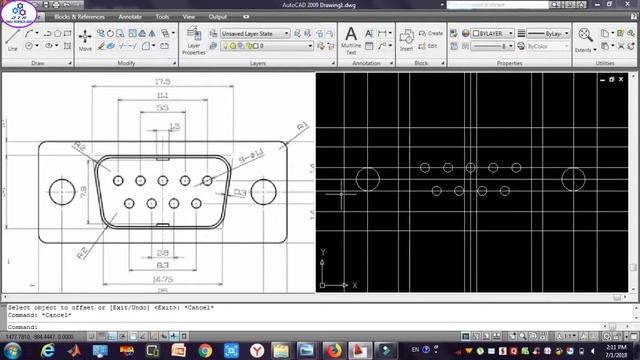Switch to Blocks & References tab
Screen dimensions: 640x360
click(79, 17)
